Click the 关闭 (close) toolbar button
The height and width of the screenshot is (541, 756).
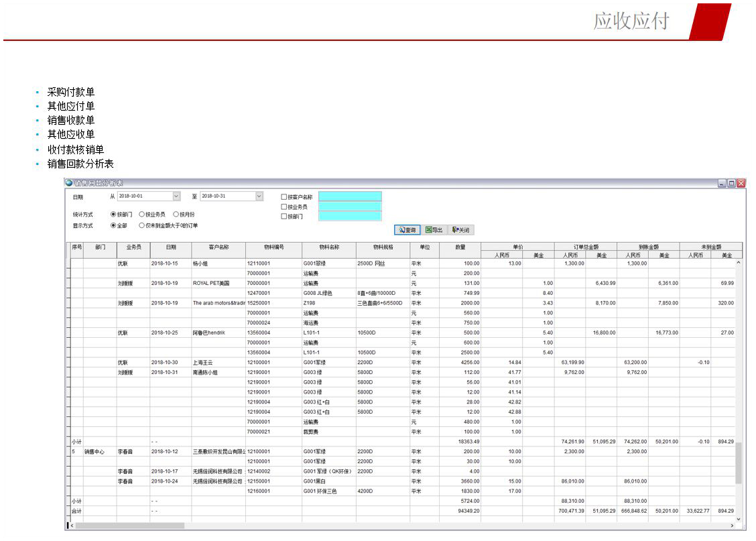460,230
